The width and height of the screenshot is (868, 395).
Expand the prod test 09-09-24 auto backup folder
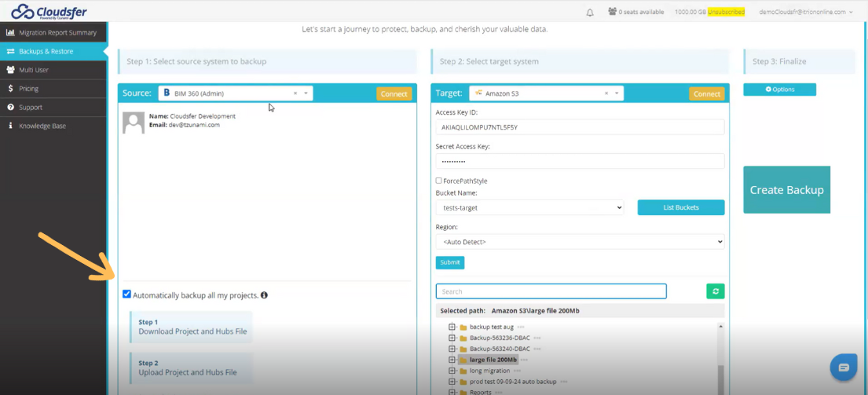(x=452, y=382)
